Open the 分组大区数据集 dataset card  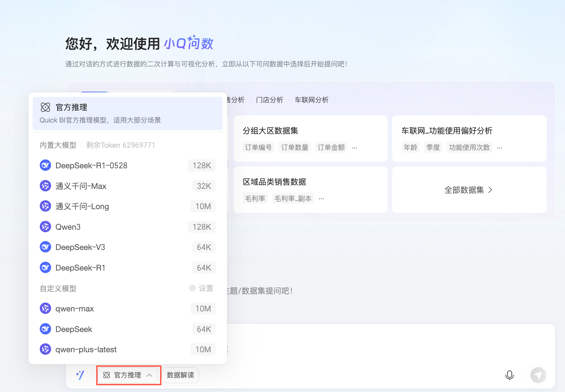pyautogui.click(x=311, y=138)
